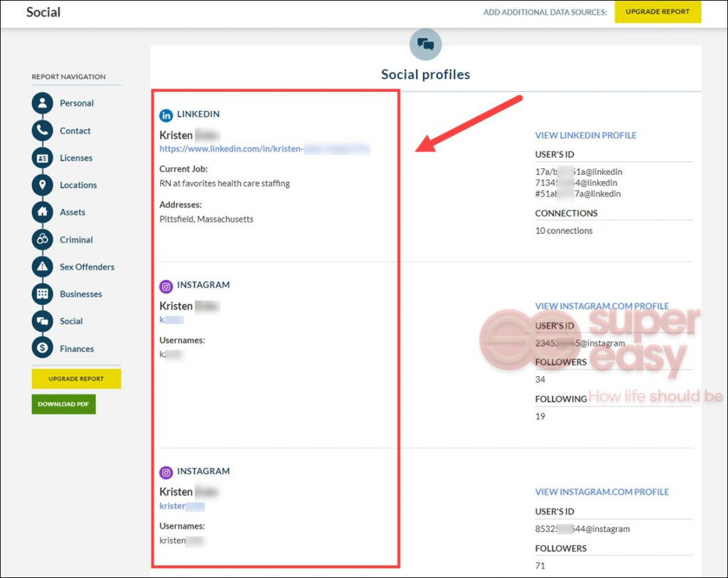Image resolution: width=728 pixels, height=578 pixels.
Task: Open the Personal report section
Action: pos(77,103)
